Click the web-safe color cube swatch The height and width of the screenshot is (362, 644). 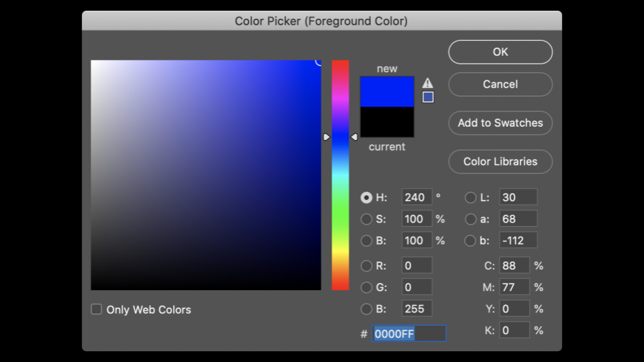(428, 97)
